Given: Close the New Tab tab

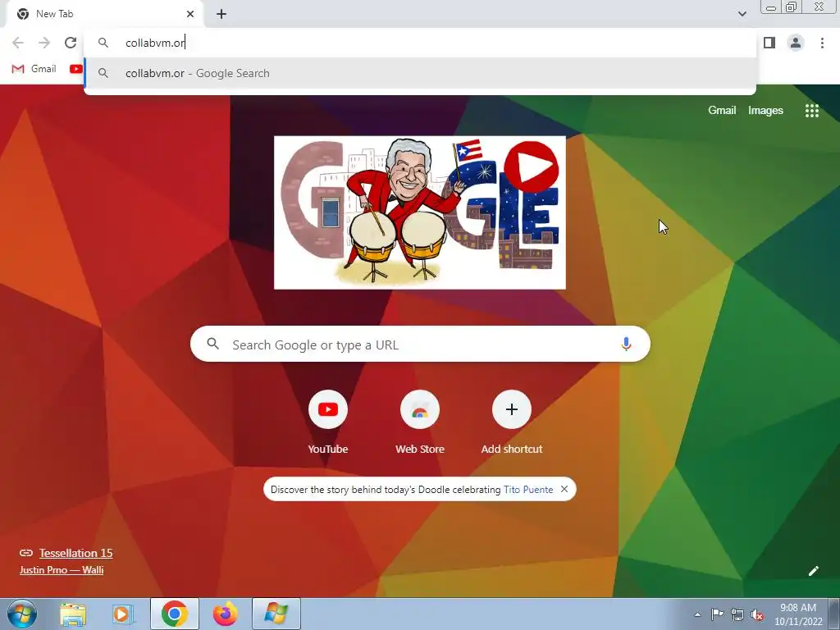Looking at the screenshot, I should coord(190,14).
